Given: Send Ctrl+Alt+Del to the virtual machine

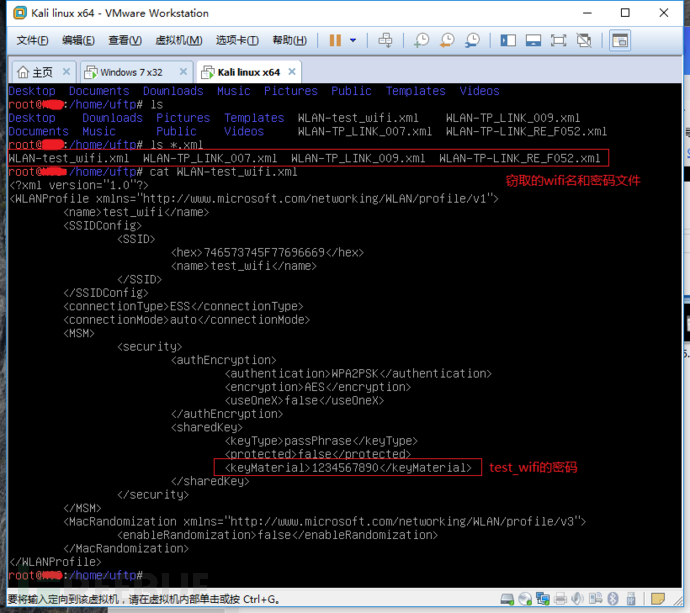Looking at the screenshot, I should 385,40.
